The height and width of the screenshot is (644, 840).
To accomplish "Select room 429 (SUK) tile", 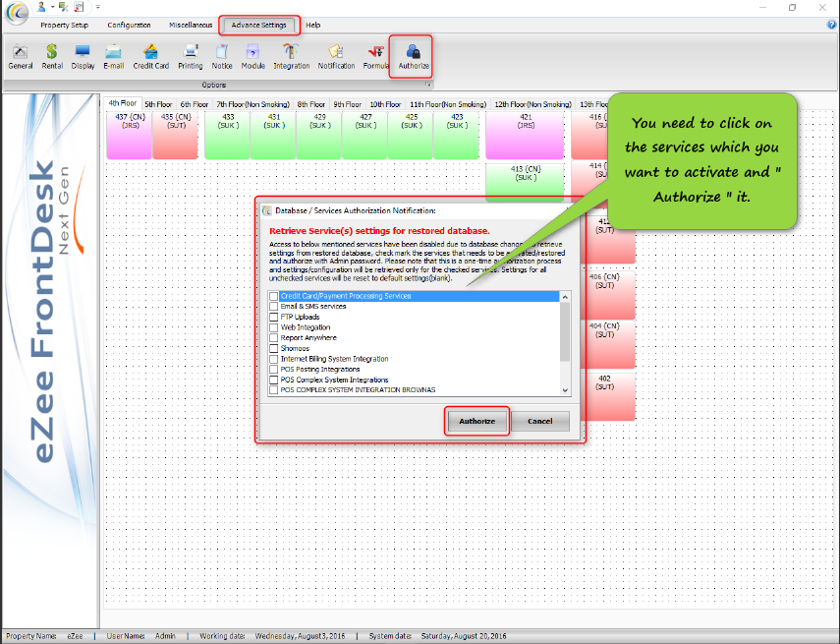I will 318,135.
